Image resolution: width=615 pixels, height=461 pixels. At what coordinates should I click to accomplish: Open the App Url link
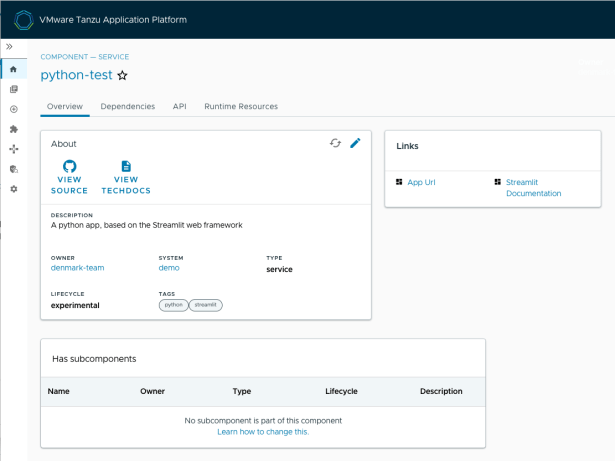tap(421, 182)
